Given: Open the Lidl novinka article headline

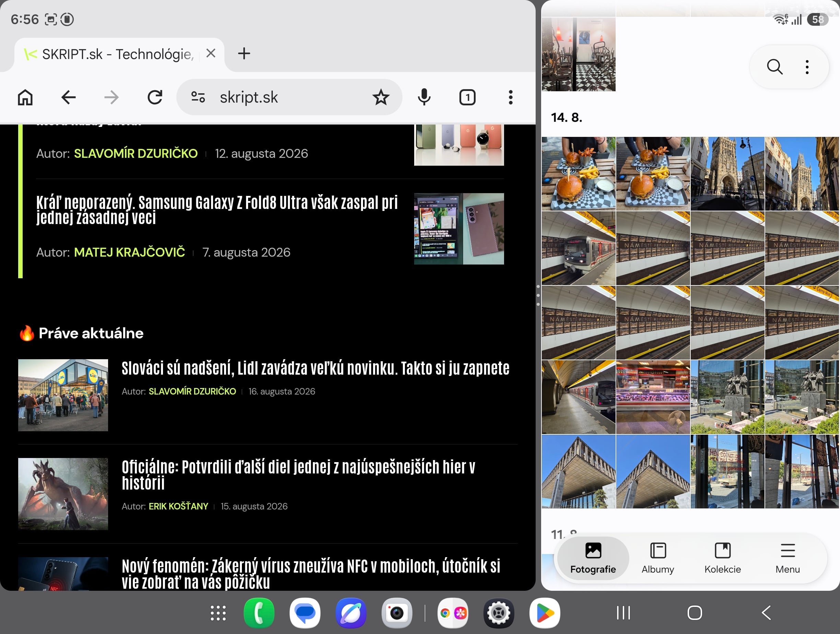Looking at the screenshot, I should coord(316,368).
